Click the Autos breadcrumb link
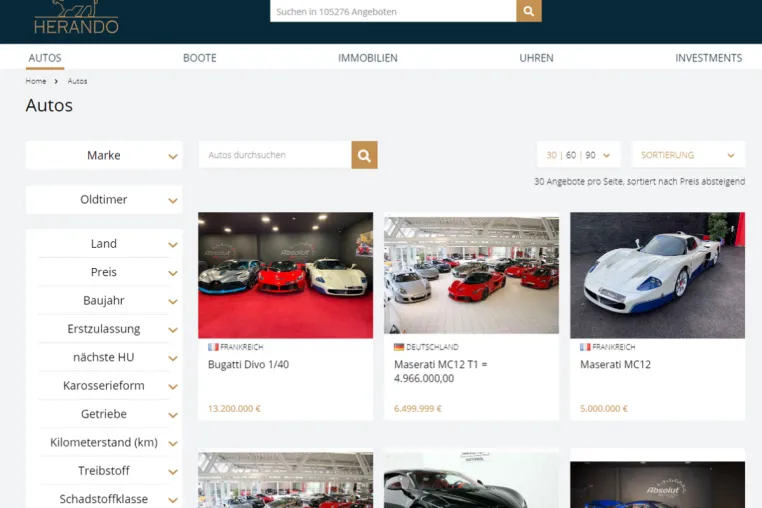Viewport: 762px width, 508px height. [x=77, y=81]
